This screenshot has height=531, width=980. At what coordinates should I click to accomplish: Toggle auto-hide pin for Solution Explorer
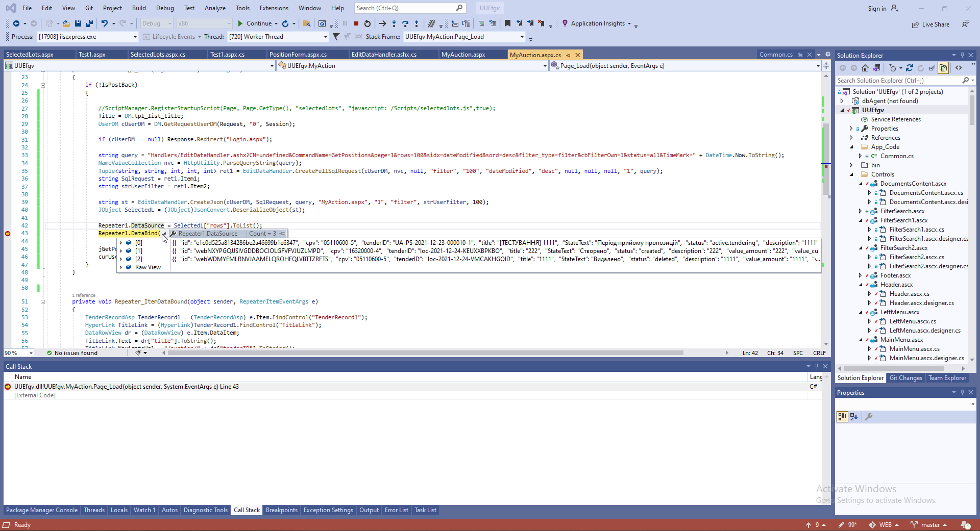pos(962,55)
